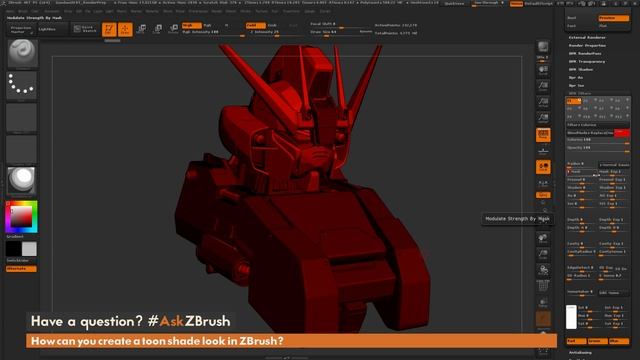Activate Quick Sketch mode
This screenshot has width=640, height=360.
coord(85,29)
